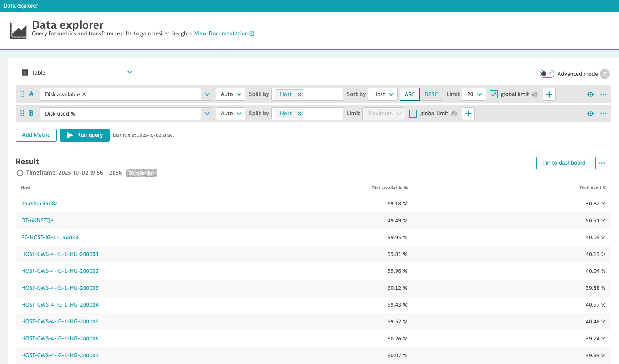Enable the Advanced mode switch
Image resolution: width=619 pixels, height=364 pixels.
coord(547,74)
